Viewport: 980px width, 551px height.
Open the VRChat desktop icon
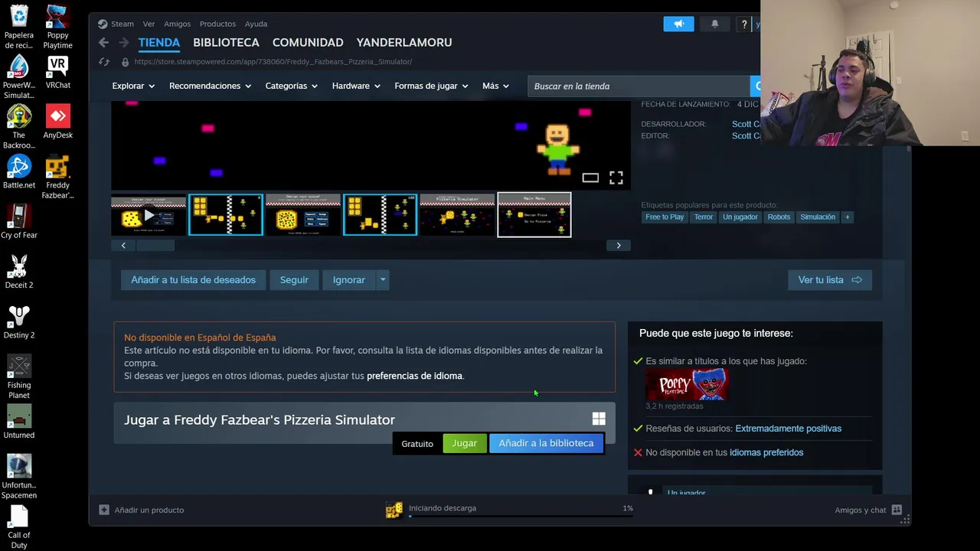57,73
